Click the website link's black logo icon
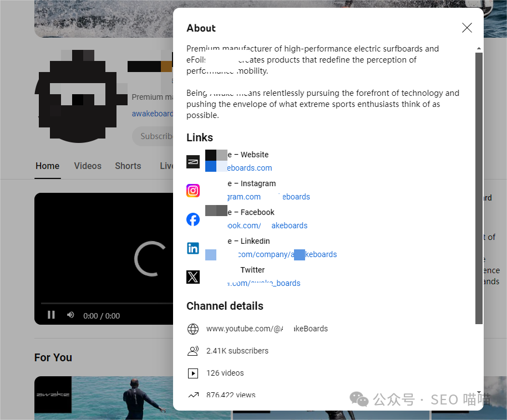The width and height of the screenshot is (507, 420). 193,162
